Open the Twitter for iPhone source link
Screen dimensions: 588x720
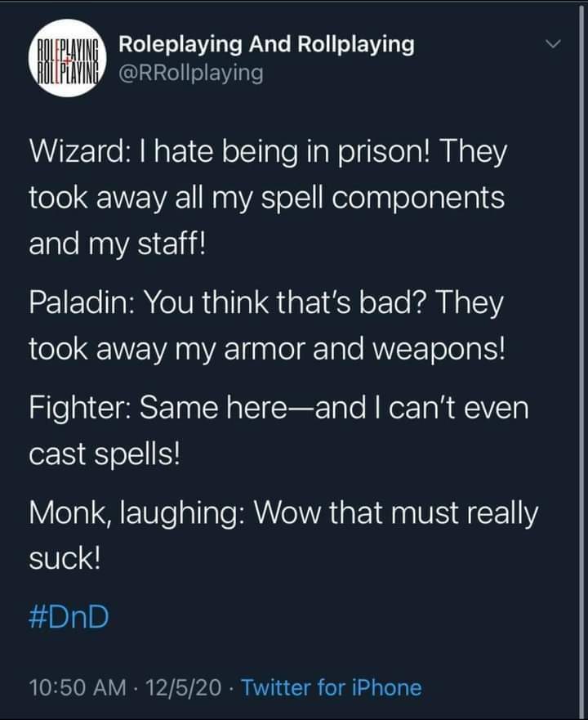[x=332, y=687]
